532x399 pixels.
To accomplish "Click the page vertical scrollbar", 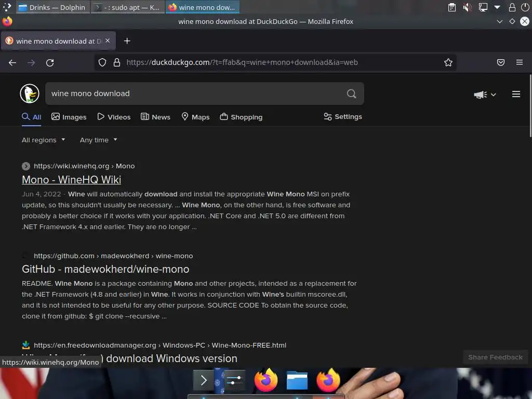I will pyautogui.click(x=530, y=106).
